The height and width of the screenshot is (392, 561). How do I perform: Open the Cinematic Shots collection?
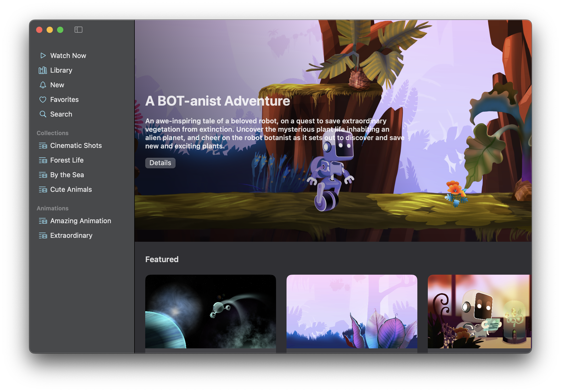pyautogui.click(x=82, y=146)
